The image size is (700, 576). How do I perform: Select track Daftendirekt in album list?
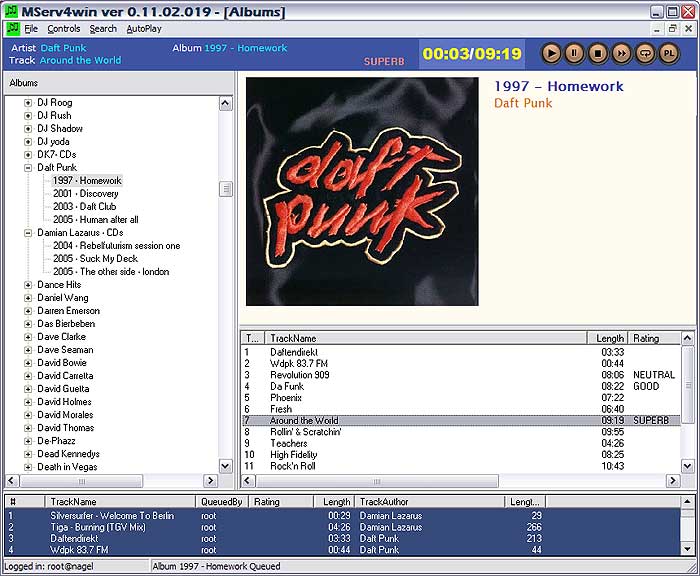pos(461,352)
